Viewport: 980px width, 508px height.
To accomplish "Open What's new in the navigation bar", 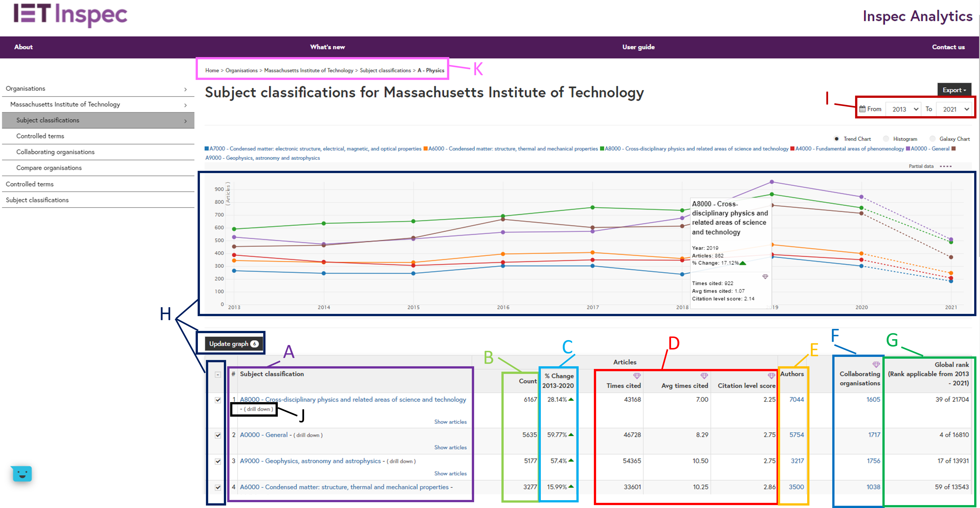I will point(327,47).
